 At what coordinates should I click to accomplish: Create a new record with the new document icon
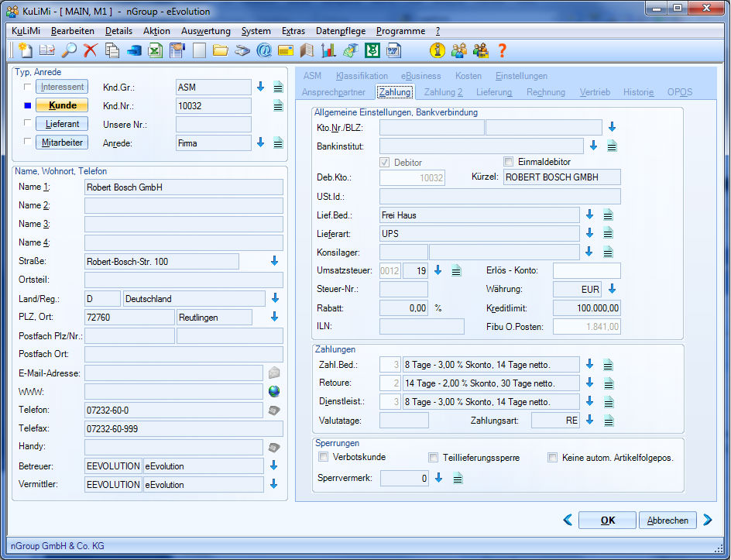pyautogui.click(x=26, y=50)
